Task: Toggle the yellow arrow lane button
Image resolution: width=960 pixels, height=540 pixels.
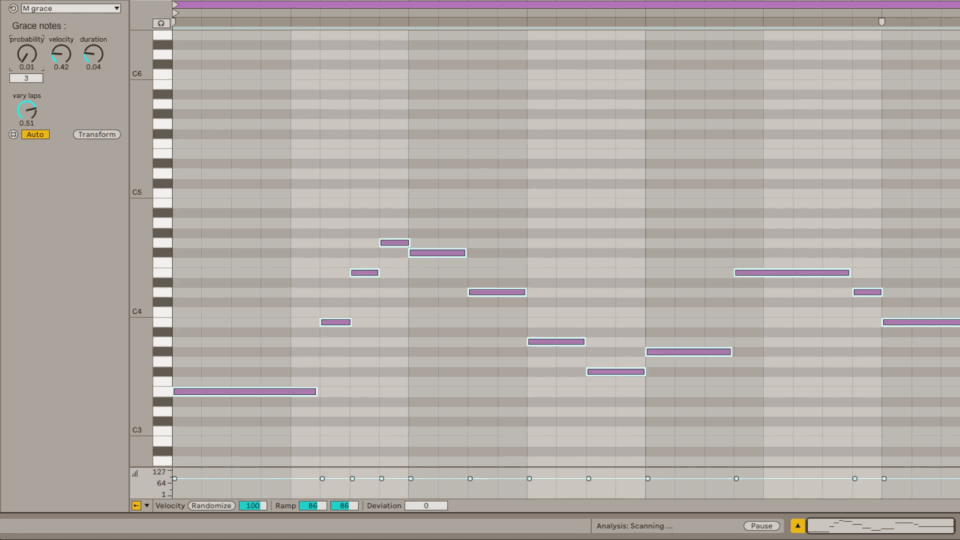Action: [136, 506]
